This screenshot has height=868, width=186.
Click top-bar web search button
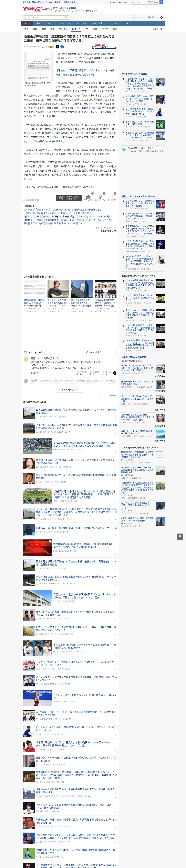161,2
